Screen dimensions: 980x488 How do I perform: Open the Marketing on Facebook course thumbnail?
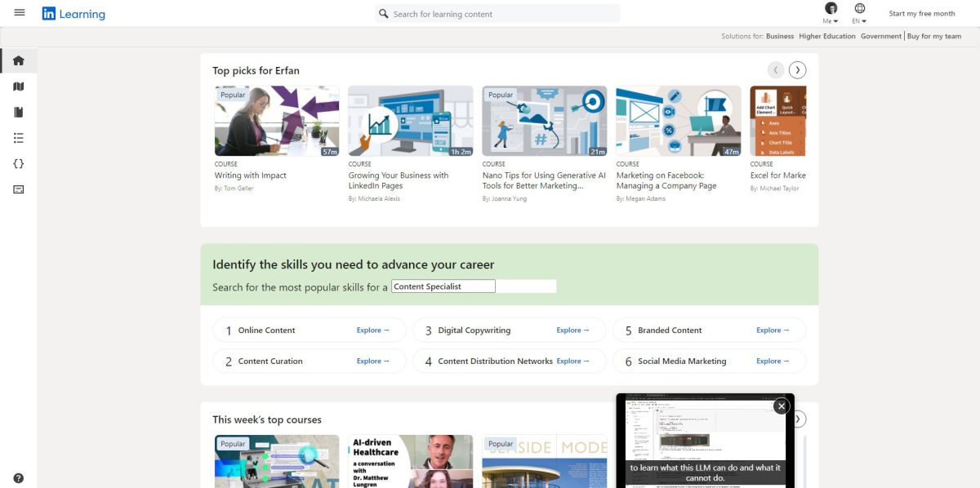tap(679, 121)
